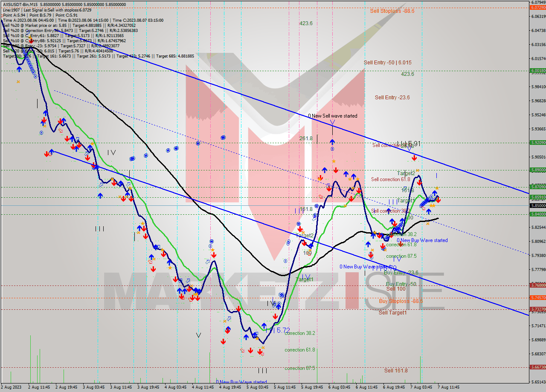Image resolution: width=546 pixels, height=392 pixels.
Task: Select the 'Sell Entry -50 | 6.015' label
Action: pyautogui.click(x=387, y=63)
